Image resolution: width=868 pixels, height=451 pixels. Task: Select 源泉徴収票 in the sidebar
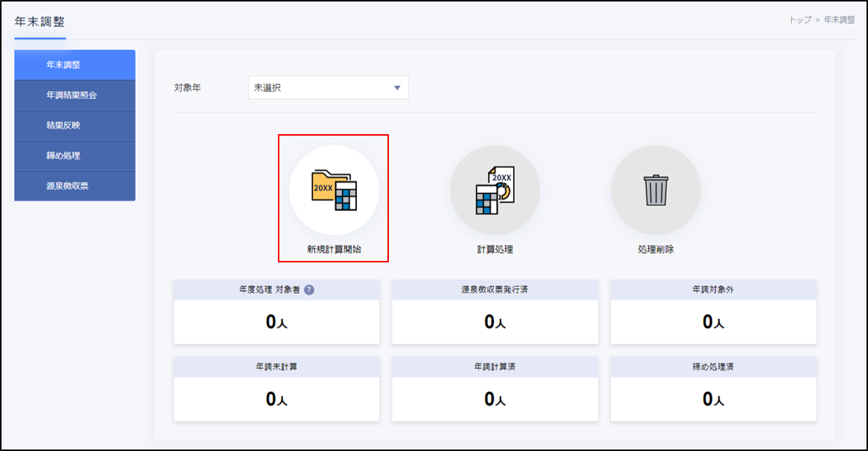coord(75,186)
